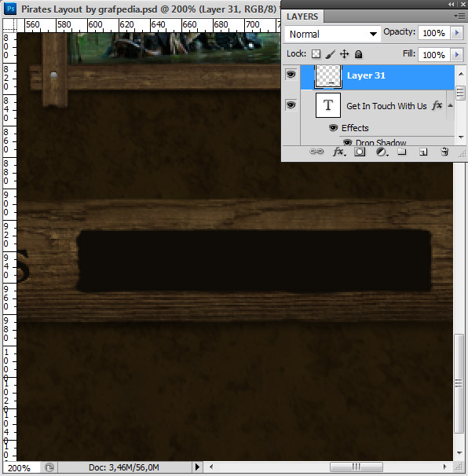
Task: Click the ruler origin corner box
Action: [x=9, y=25]
